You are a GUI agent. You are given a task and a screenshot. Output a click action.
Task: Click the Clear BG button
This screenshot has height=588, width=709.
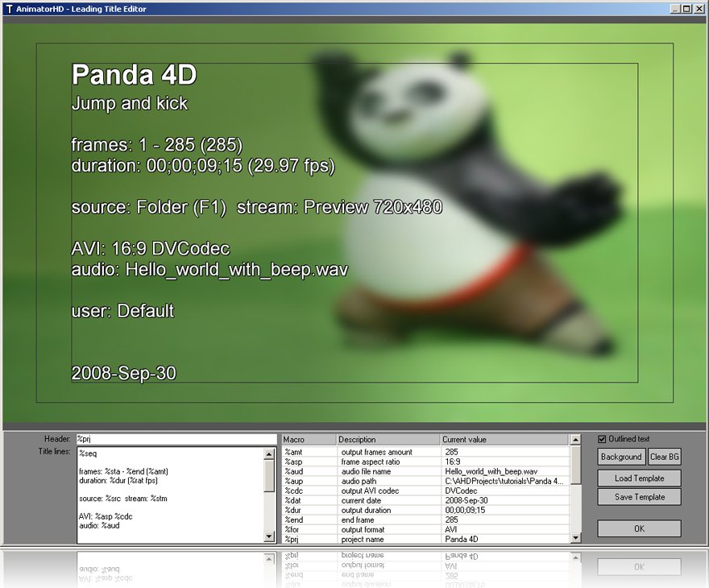[x=664, y=457]
